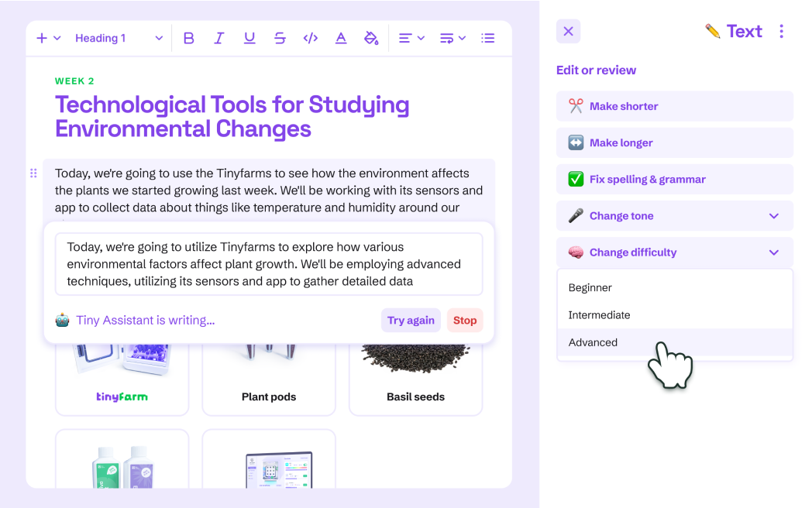The width and height of the screenshot is (812, 508).
Task: Open the Heading 1 style dropdown
Action: [x=118, y=37]
